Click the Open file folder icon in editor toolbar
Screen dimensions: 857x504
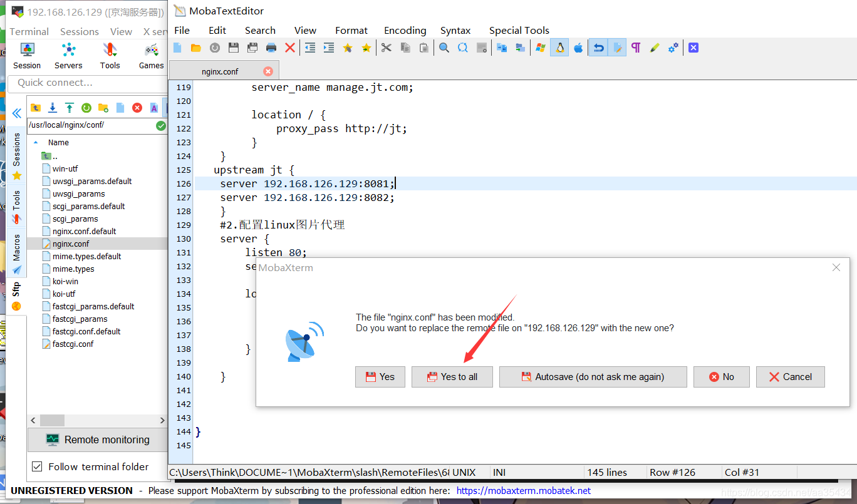click(x=196, y=48)
